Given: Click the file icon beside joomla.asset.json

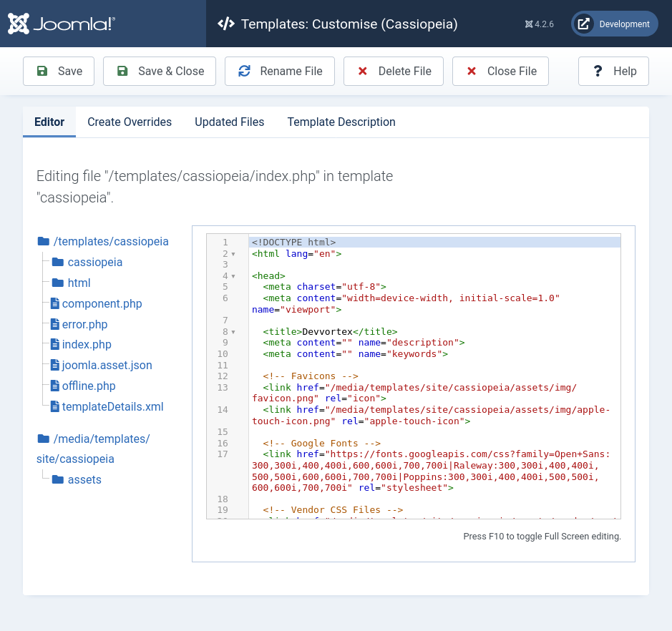Looking at the screenshot, I should [54, 365].
